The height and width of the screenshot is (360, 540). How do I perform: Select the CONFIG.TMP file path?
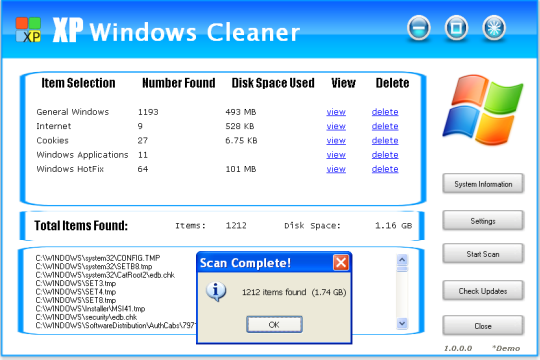(x=98, y=258)
